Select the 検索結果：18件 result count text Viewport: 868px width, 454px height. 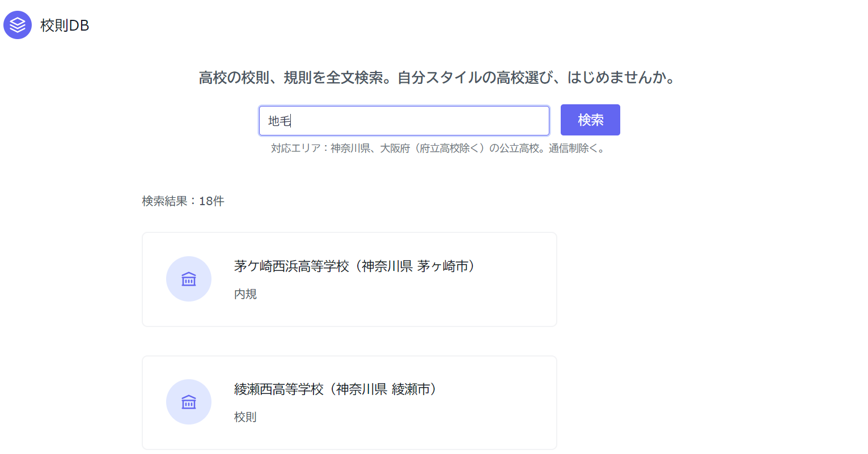pos(181,201)
